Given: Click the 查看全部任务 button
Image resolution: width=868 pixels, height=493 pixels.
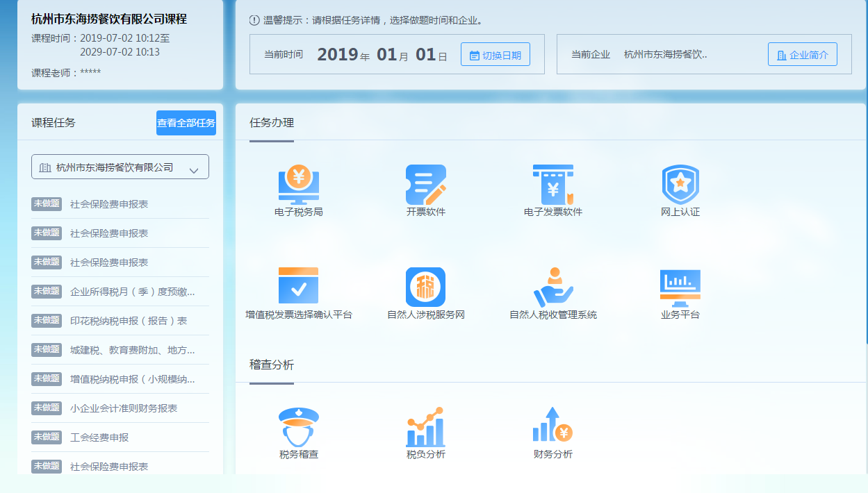Looking at the screenshot, I should pos(186,122).
